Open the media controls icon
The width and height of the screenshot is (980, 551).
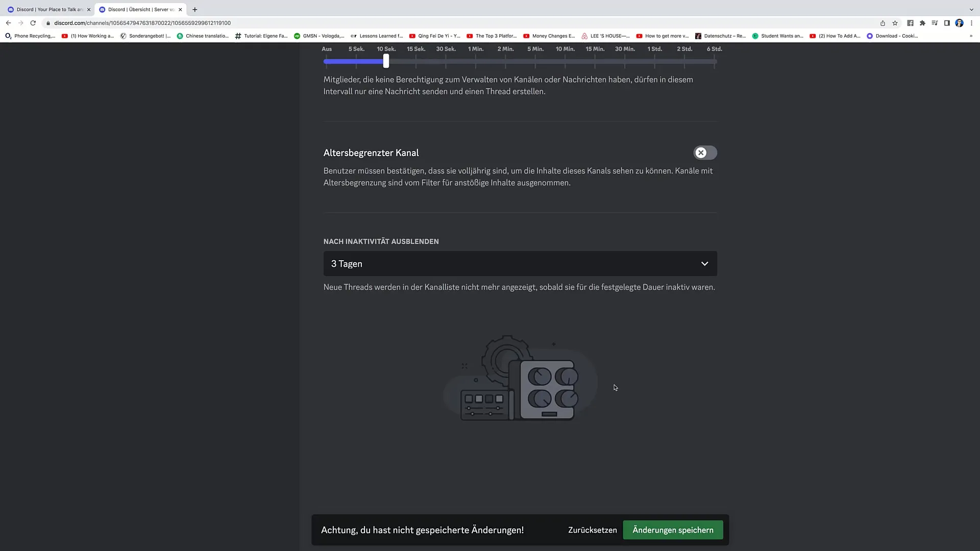[x=935, y=23]
